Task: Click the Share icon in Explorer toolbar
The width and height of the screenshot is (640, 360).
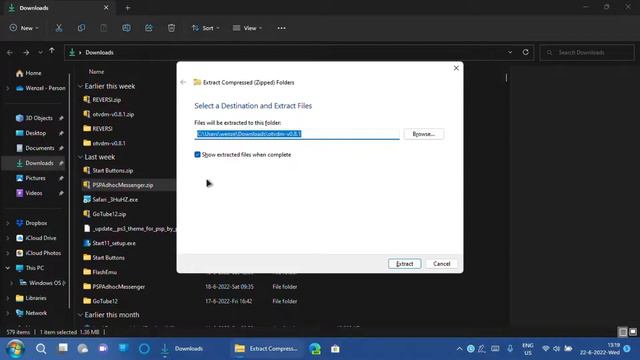Action: pyautogui.click(x=149, y=28)
